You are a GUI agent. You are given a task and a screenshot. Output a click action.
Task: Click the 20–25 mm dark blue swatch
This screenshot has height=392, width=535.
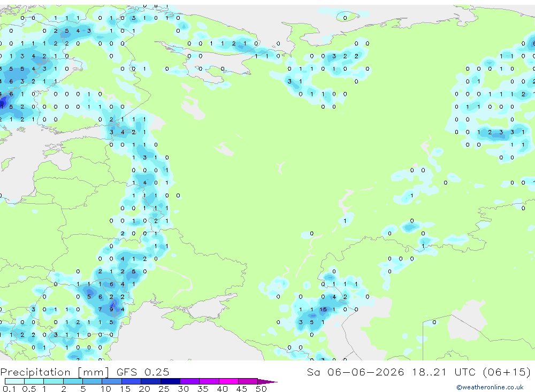[x=151, y=381]
